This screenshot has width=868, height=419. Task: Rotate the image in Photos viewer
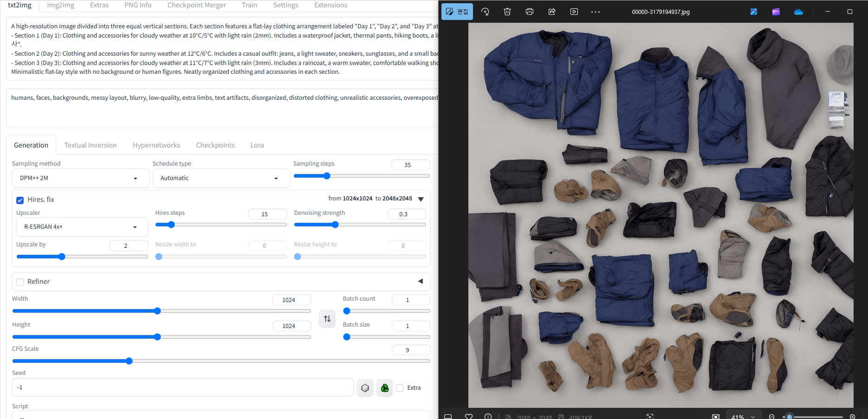click(x=485, y=12)
